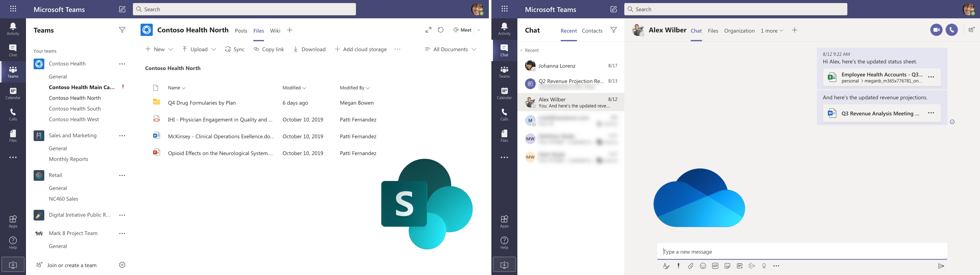The image size is (980, 275).
Task: Click the attach file paperclip icon
Action: tap(691, 266)
